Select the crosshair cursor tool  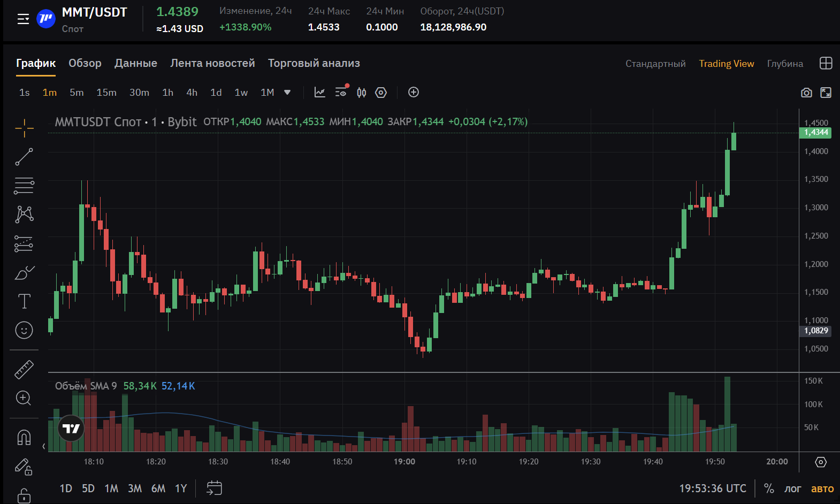tap(24, 128)
